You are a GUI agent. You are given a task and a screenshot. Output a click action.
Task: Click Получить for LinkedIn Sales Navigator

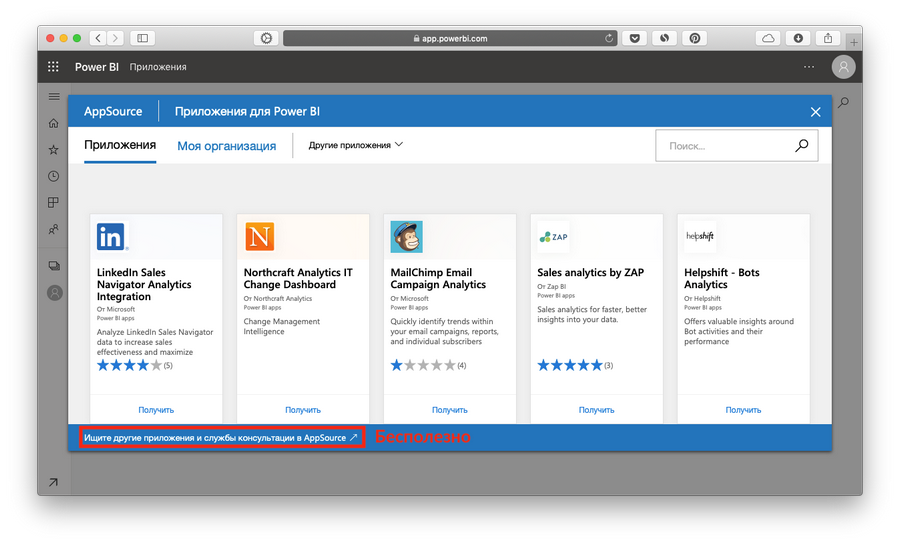click(x=156, y=409)
